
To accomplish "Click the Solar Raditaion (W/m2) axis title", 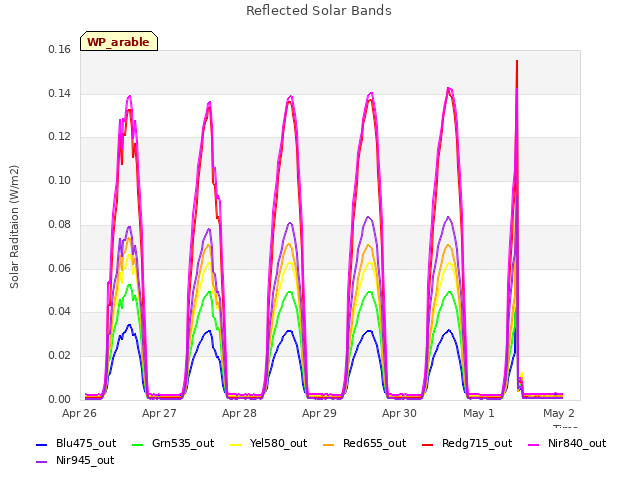I will tap(14, 227).
